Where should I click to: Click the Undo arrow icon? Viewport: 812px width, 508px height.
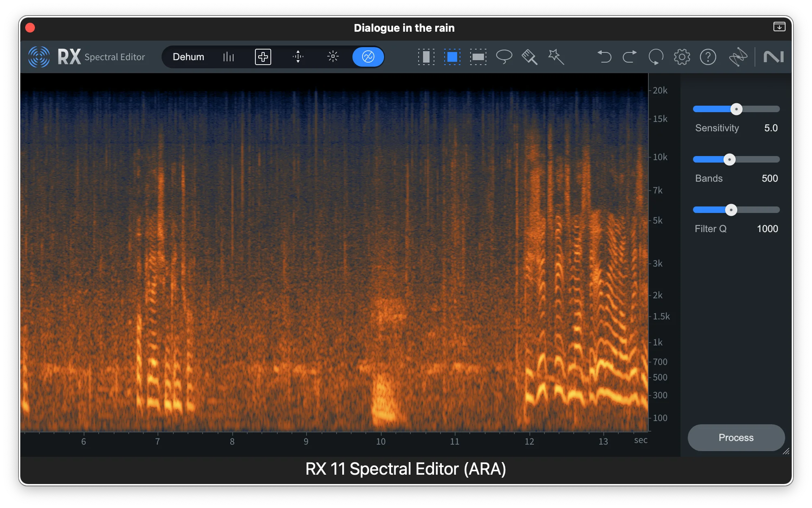605,57
